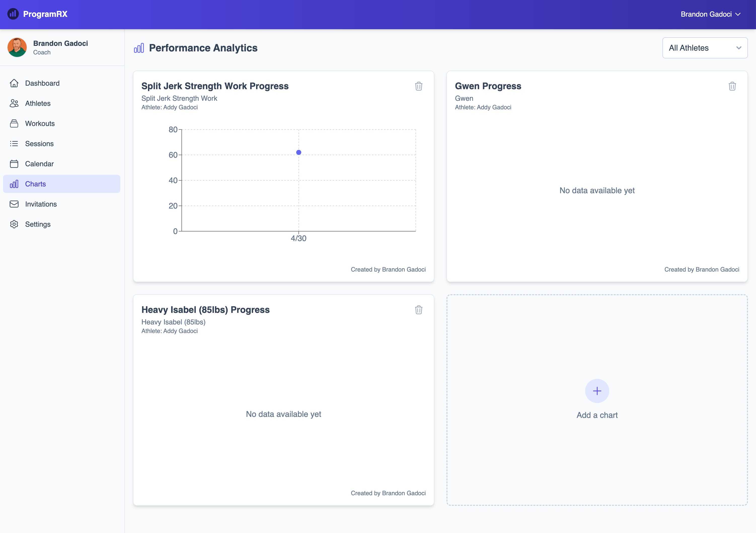Click Created by Brandon Gadoci on Gwen card
This screenshot has width=756, height=533.
coord(702,269)
